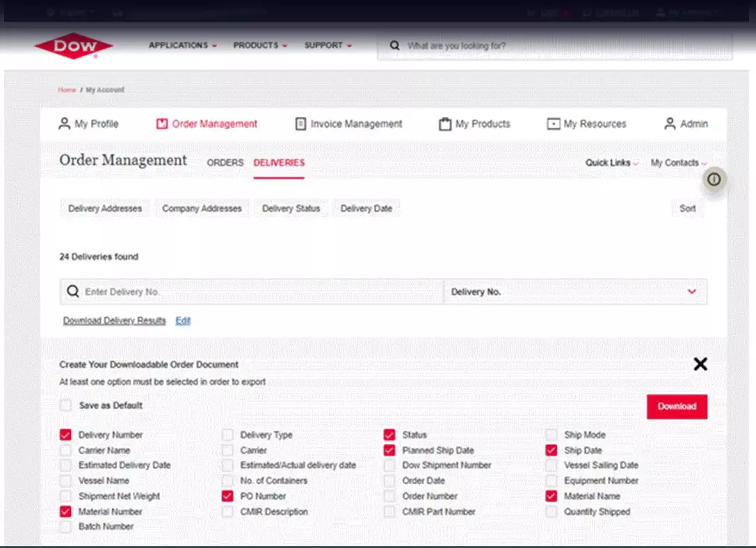756x548 pixels.
Task: Close the downloadable document panel with X
Action: tap(700, 364)
